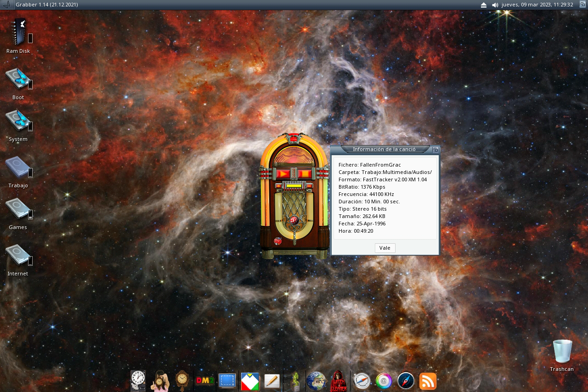Screen dimensions: 588x392
Task: Open the Internet drive icon
Action: tap(18, 255)
